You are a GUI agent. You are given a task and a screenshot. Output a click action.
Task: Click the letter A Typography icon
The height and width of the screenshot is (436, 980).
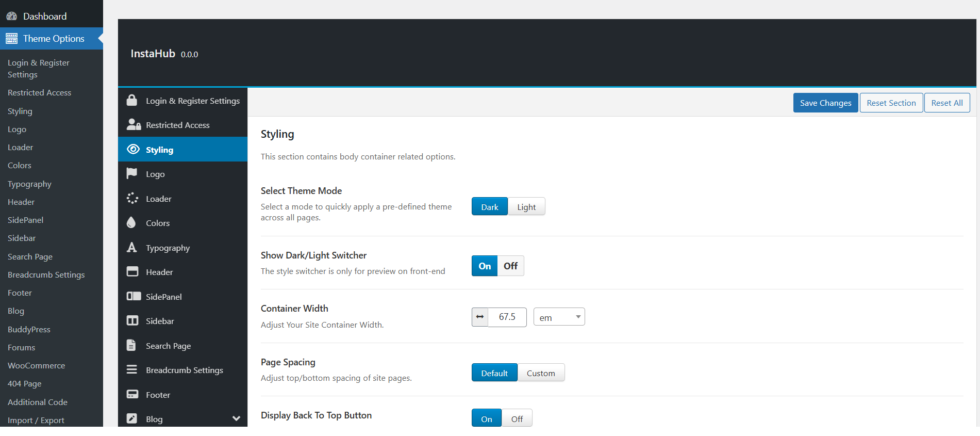coord(132,247)
